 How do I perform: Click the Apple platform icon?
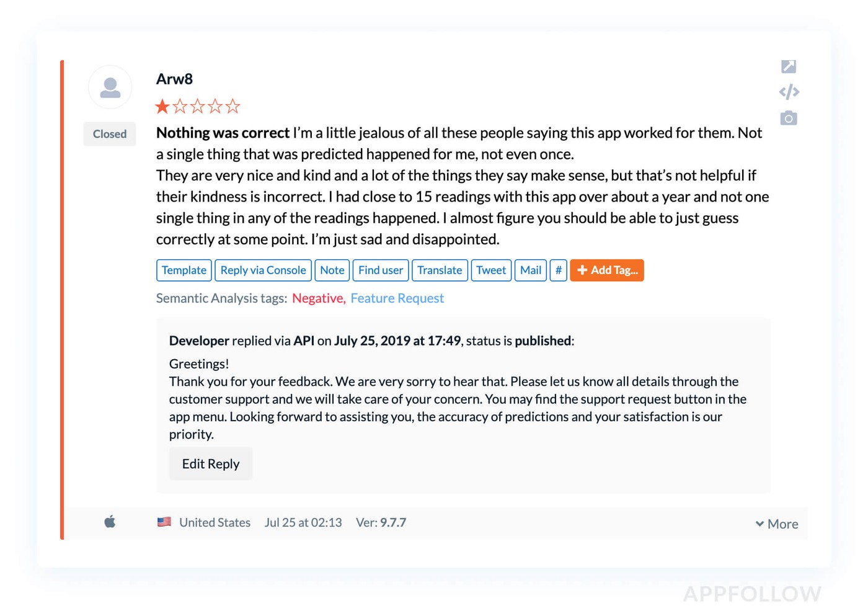110,522
